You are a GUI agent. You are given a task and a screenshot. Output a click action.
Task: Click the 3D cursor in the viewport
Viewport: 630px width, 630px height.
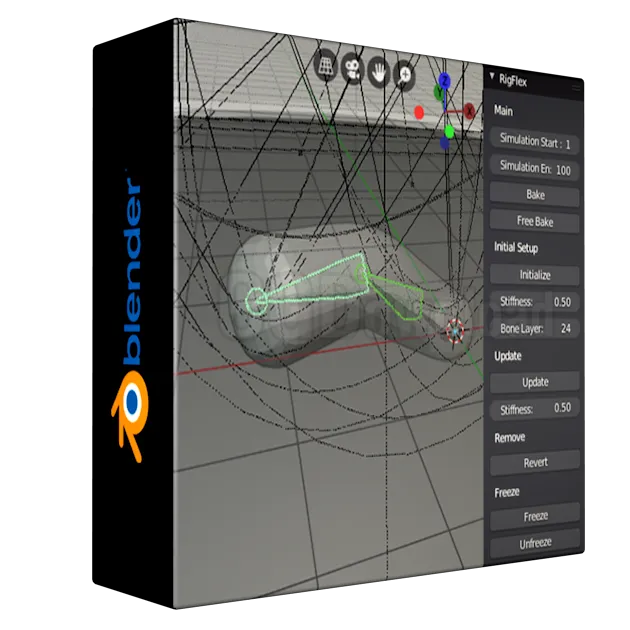[x=456, y=331]
